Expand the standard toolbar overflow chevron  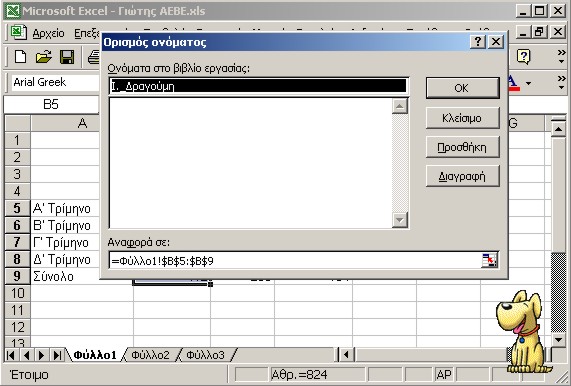[561, 57]
